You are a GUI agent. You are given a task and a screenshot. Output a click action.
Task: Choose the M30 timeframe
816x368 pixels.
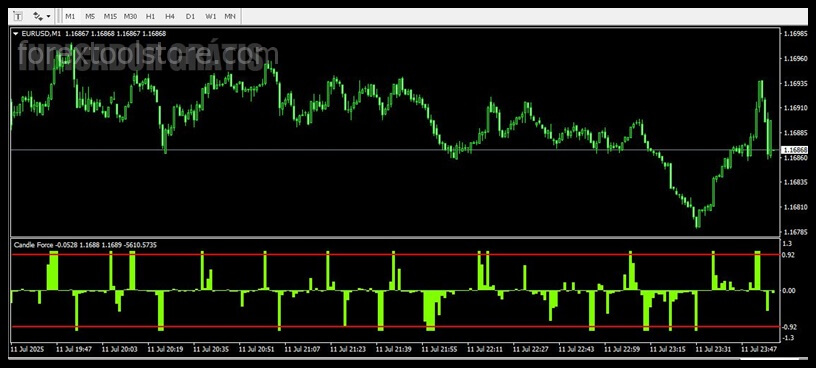point(130,16)
